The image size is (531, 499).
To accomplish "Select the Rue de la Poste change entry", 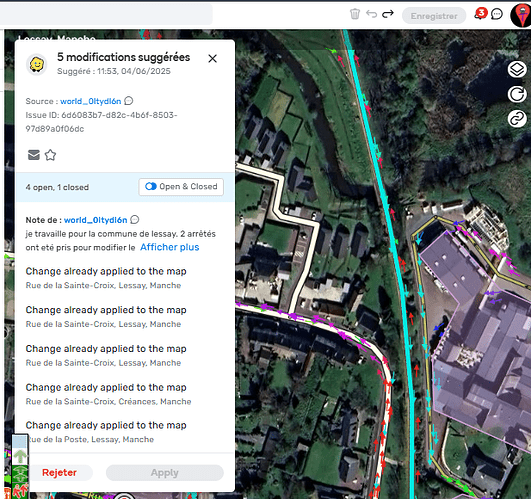I will point(106,432).
